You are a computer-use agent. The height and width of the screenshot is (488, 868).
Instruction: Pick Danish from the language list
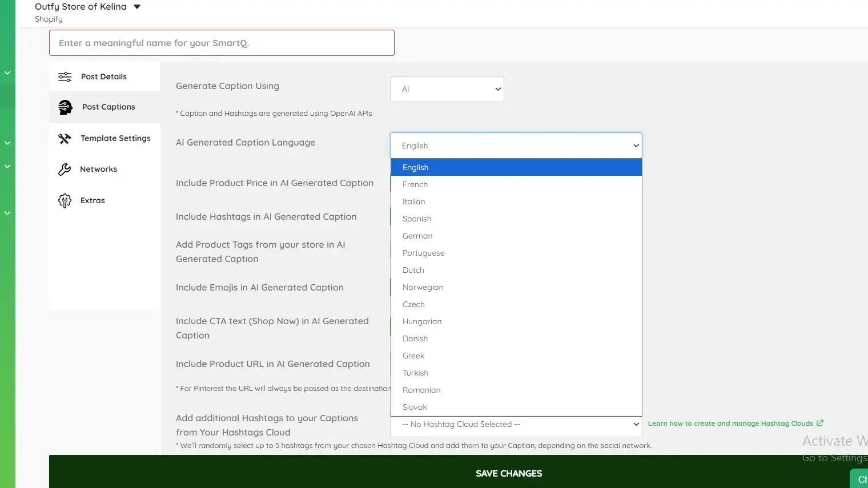[516, 338]
